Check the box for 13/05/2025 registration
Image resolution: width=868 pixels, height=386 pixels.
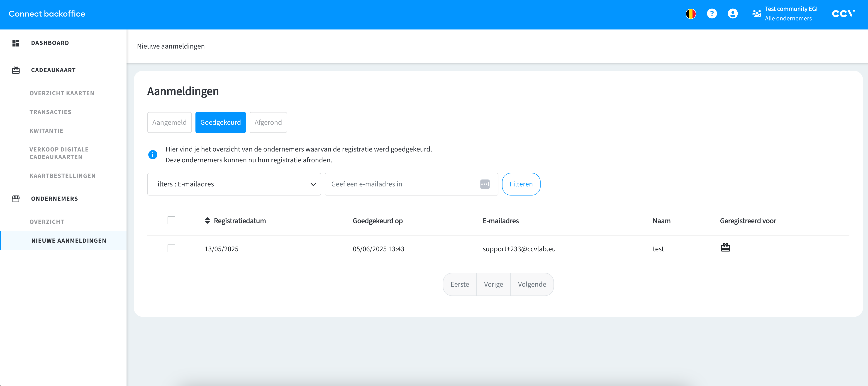tap(171, 249)
